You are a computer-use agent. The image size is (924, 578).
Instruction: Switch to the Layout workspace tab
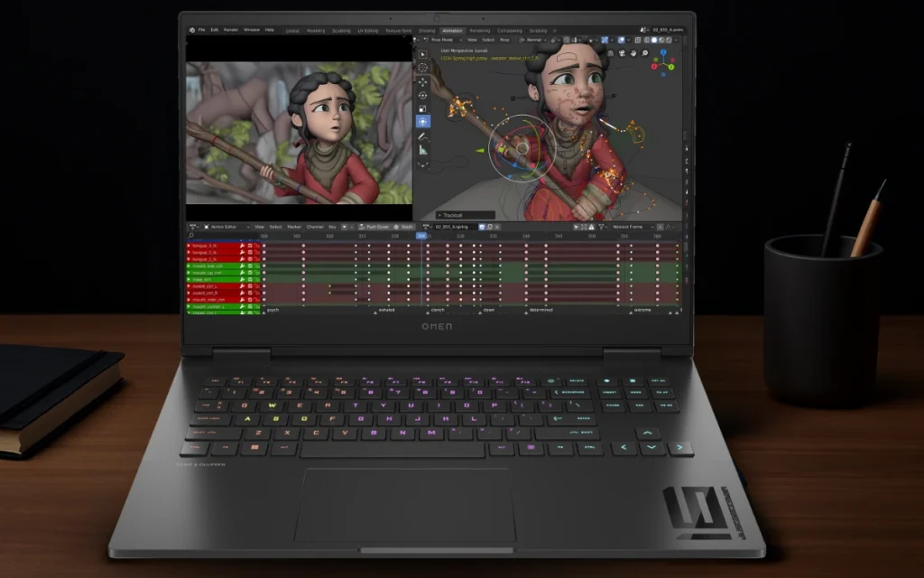point(292,31)
